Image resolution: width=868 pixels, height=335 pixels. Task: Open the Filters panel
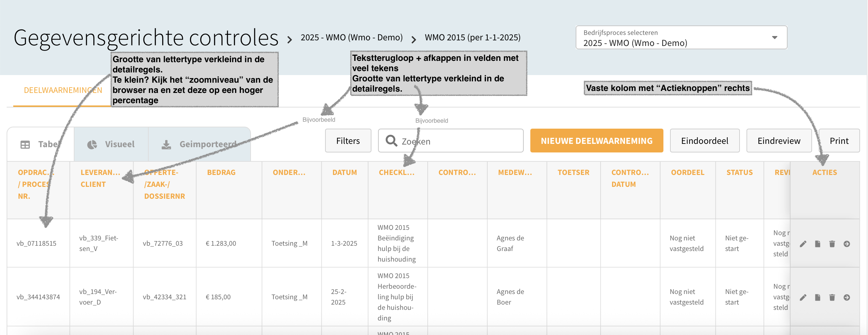pyautogui.click(x=348, y=141)
